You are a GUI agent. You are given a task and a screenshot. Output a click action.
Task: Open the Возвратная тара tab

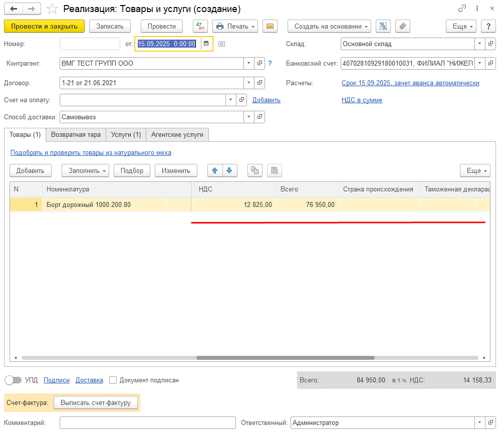[x=76, y=135]
